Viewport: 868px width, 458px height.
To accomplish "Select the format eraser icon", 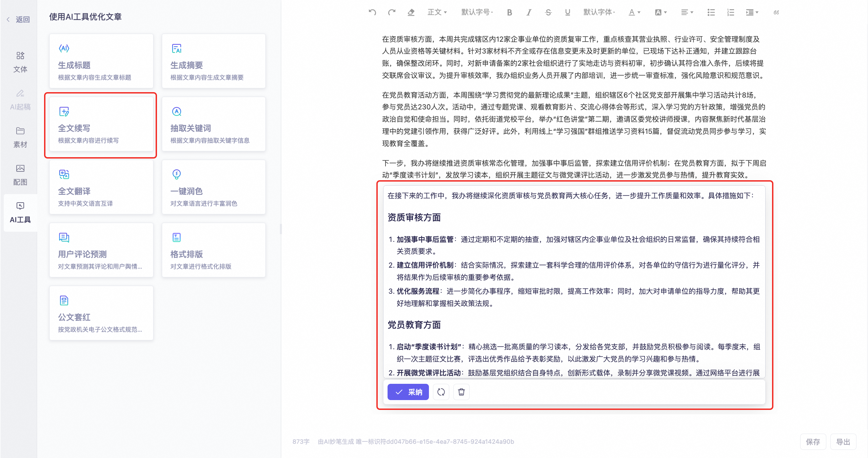I will [x=411, y=13].
